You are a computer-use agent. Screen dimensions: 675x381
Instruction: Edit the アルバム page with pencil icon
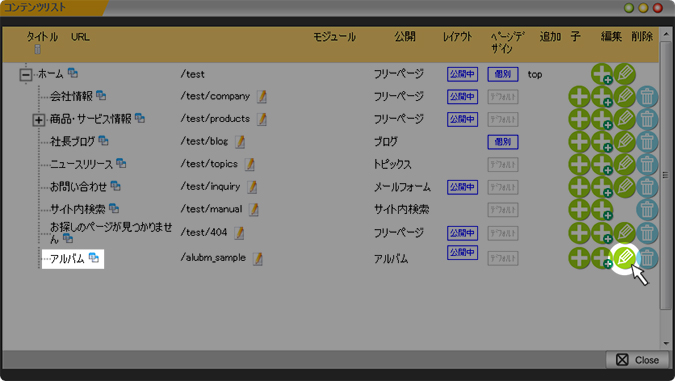[x=624, y=258]
